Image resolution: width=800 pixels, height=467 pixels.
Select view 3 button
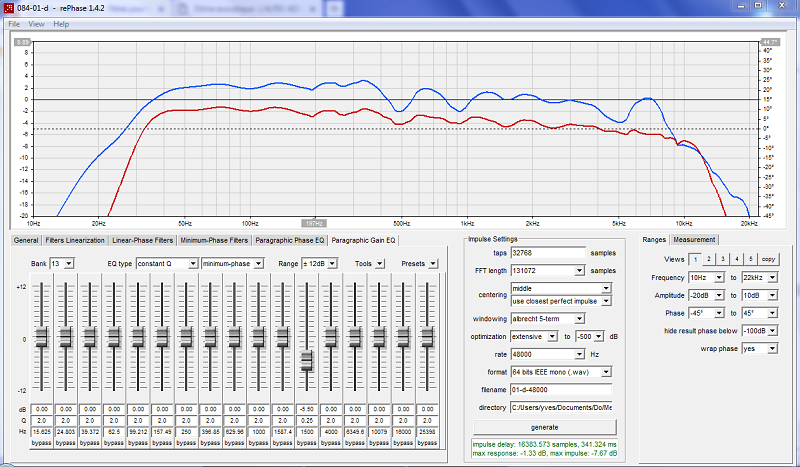point(722,259)
